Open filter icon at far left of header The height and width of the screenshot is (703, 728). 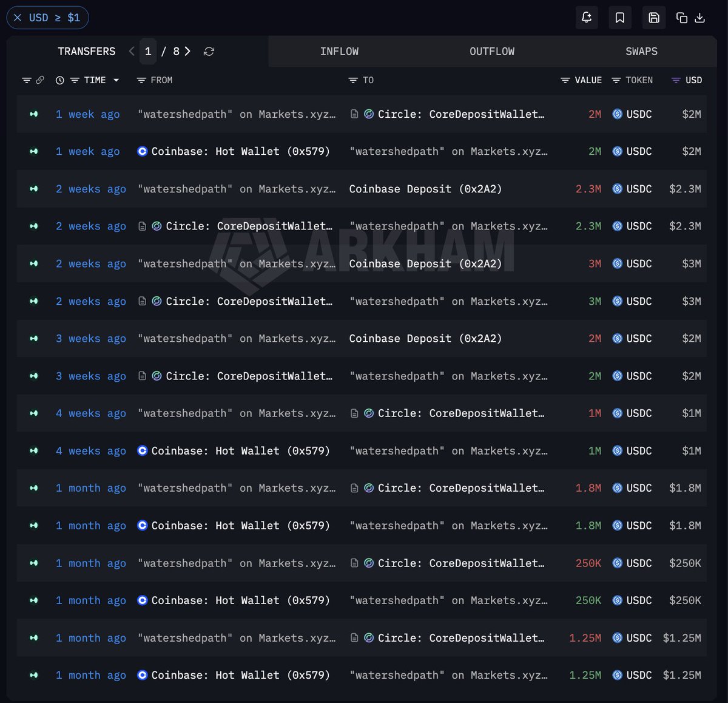pos(27,80)
